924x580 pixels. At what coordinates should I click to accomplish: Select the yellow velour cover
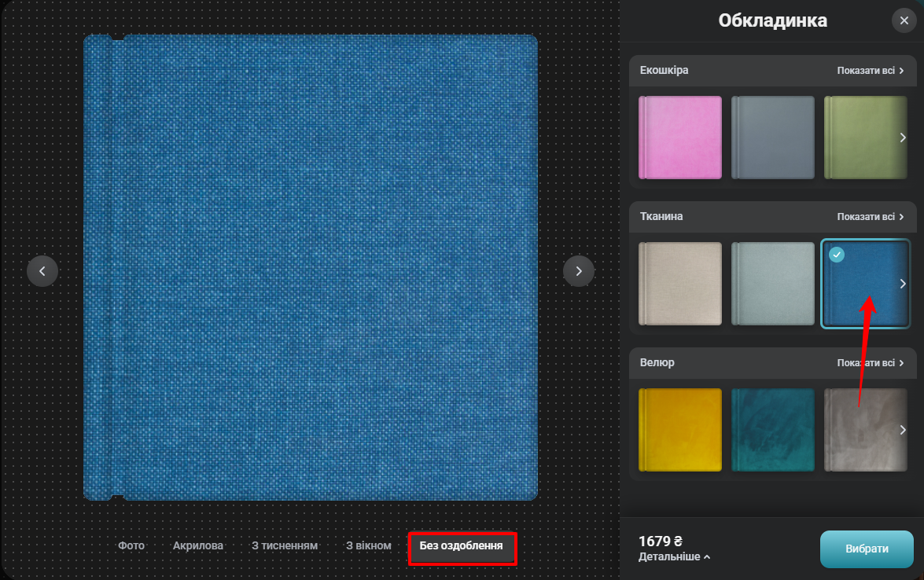(679, 430)
